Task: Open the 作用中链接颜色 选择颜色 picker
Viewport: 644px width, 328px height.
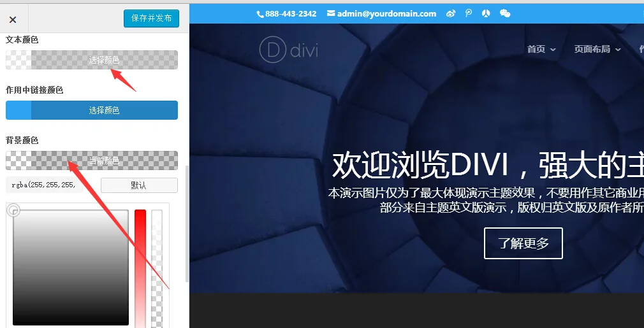Action: 92,110
